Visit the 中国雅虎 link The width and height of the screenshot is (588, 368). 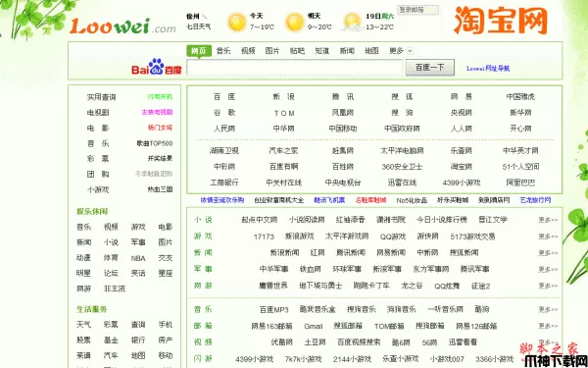coord(520,97)
